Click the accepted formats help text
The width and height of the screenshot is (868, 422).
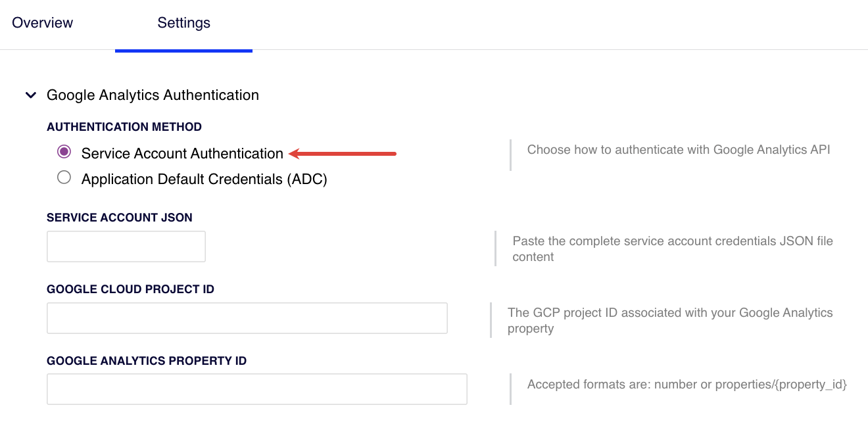687,384
